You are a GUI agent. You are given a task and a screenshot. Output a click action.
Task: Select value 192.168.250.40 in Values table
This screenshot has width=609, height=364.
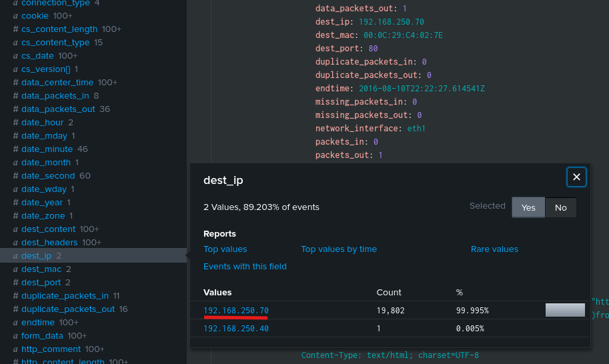[236, 328]
